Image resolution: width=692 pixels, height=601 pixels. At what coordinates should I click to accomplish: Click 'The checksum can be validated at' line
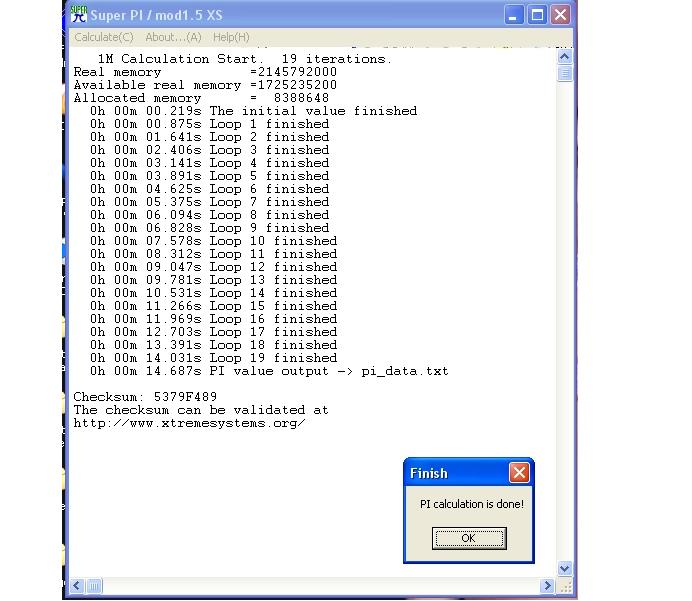click(x=201, y=410)
